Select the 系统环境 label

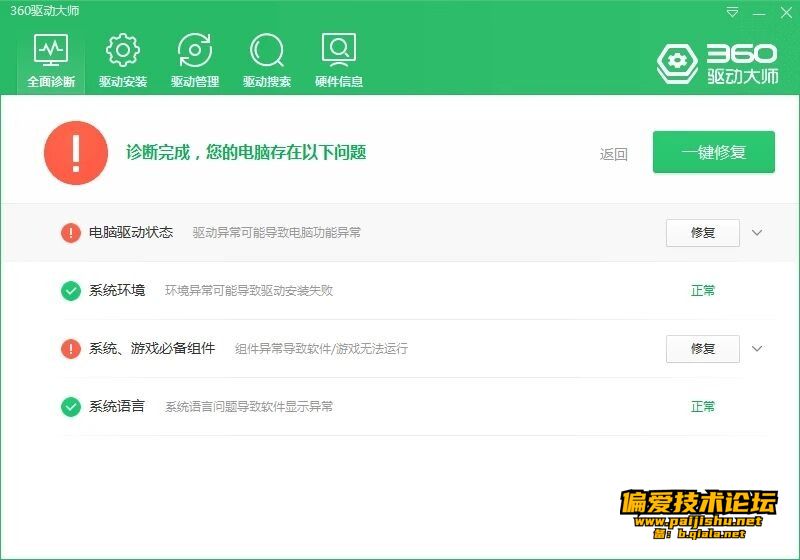(x=117, y=290)
